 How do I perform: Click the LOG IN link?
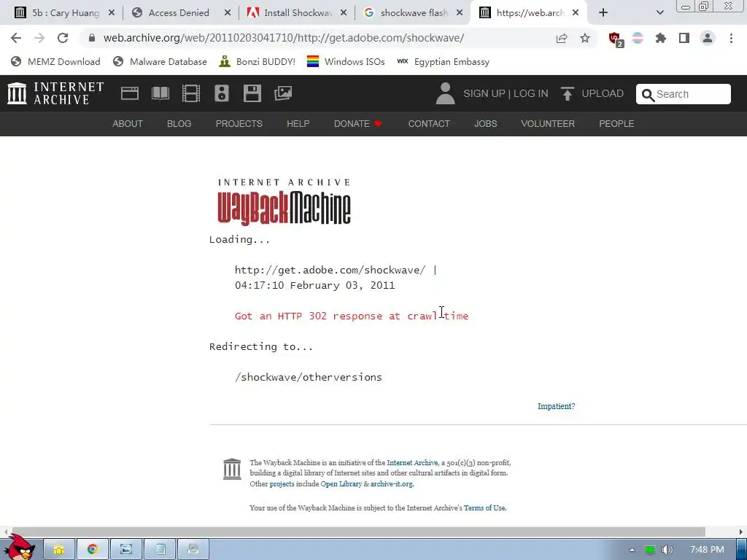click(531, 93)
